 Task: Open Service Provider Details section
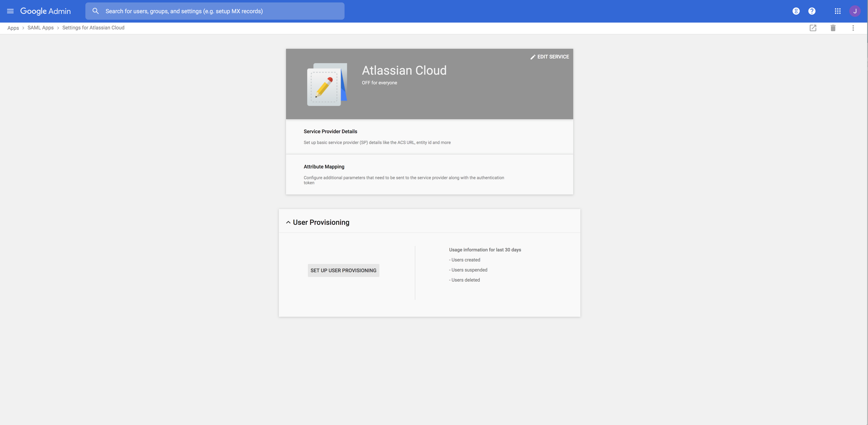330,132
